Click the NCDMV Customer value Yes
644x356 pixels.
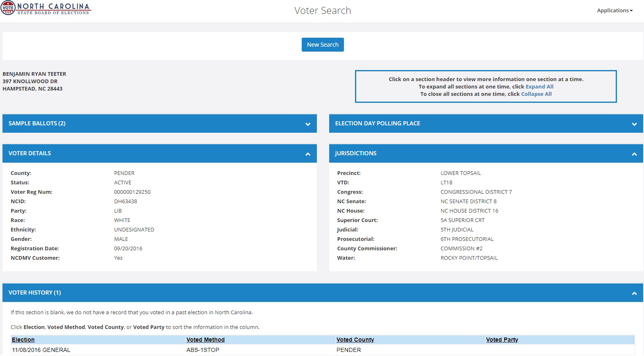tap(118, 258)
